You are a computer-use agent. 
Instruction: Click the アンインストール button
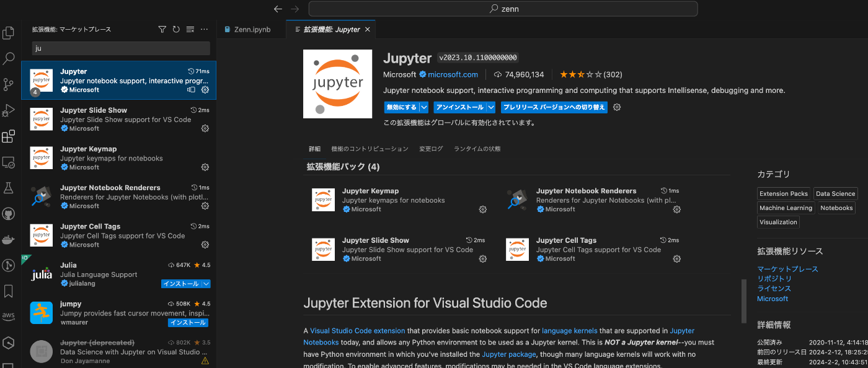(459, 107)
